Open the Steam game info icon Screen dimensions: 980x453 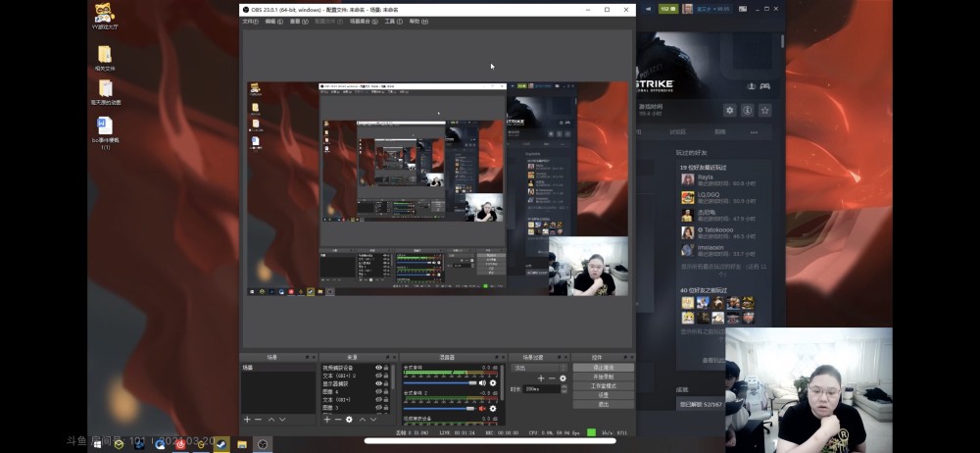click(x=747, y=110)
